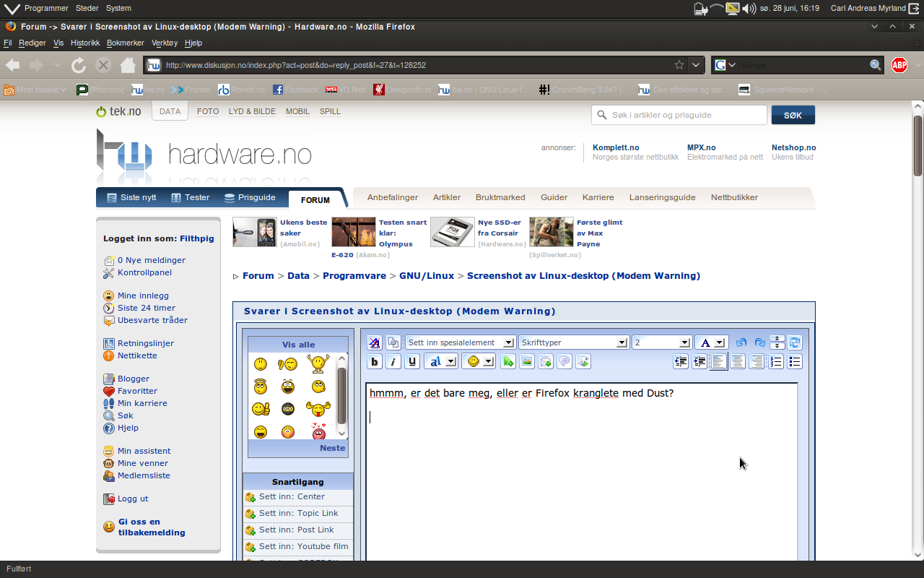Insert a bulleted list

[x=795, y=362]
